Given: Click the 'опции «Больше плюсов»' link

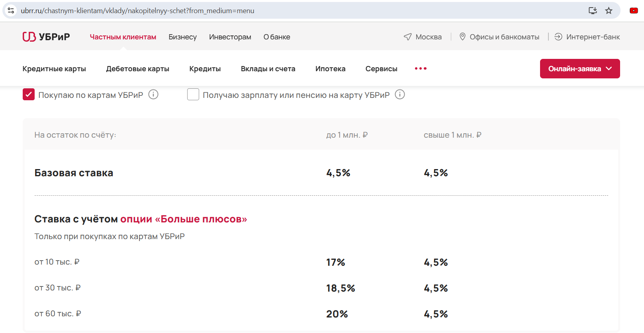Looking at the screenshot, I should (x=184, y=219).
